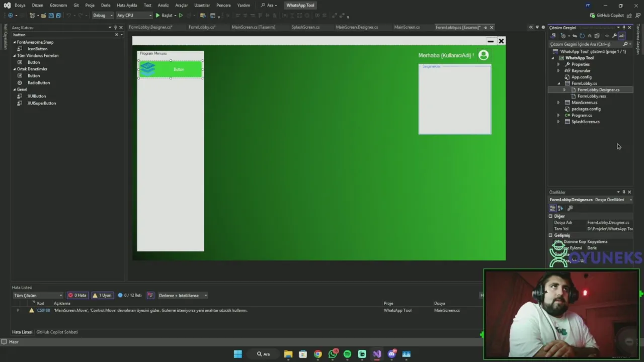This screenshot has width=644, height=362.
Task: Click the Visual Studio logo icon
Action: tap(7, 5)
